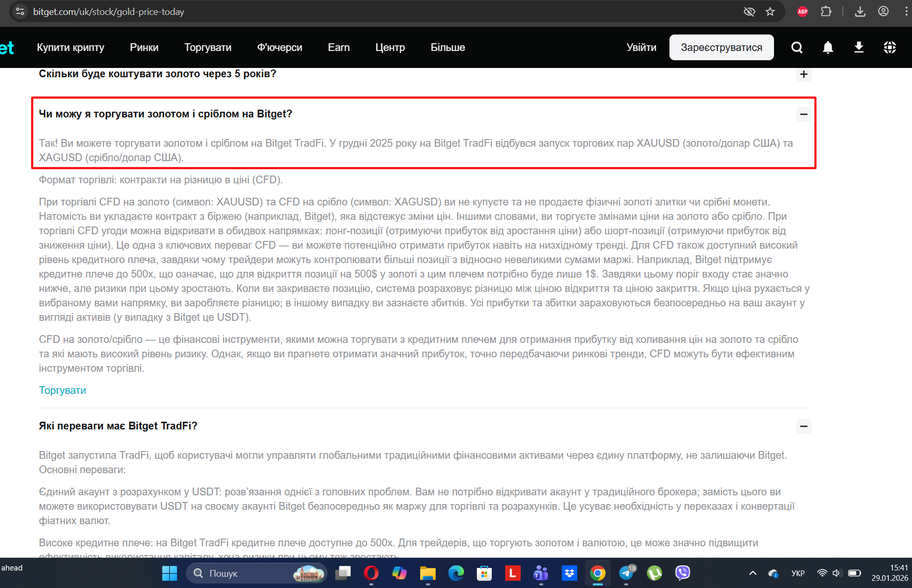Viewport: 912px width, 588px height.
Task: Click question 'Скільки буде коштувати золото через 5 років?'
Action: (158, 74)
